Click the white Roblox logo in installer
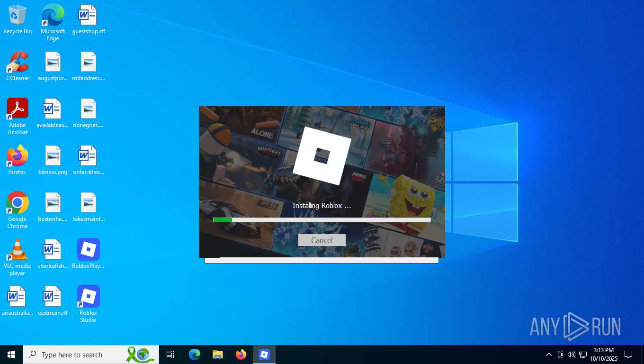This screenshot has width=644, height=364. [x=322, y=156]
